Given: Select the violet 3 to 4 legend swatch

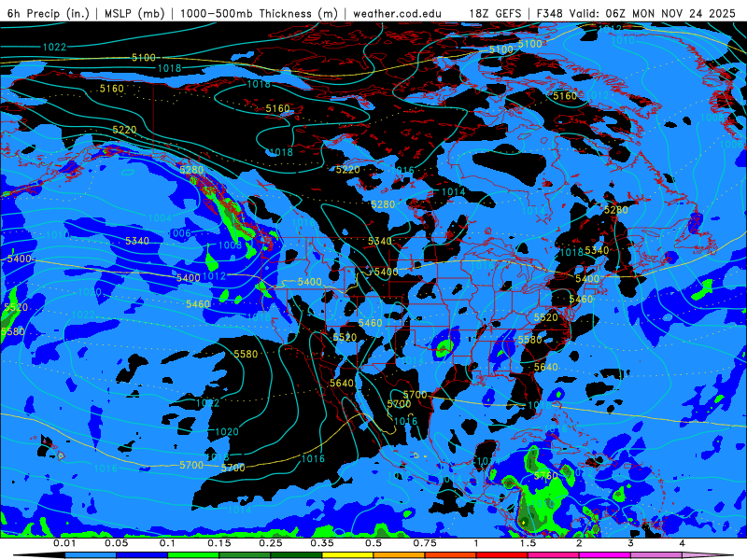Looking at the screenshot, I should [x=656, y=555].
